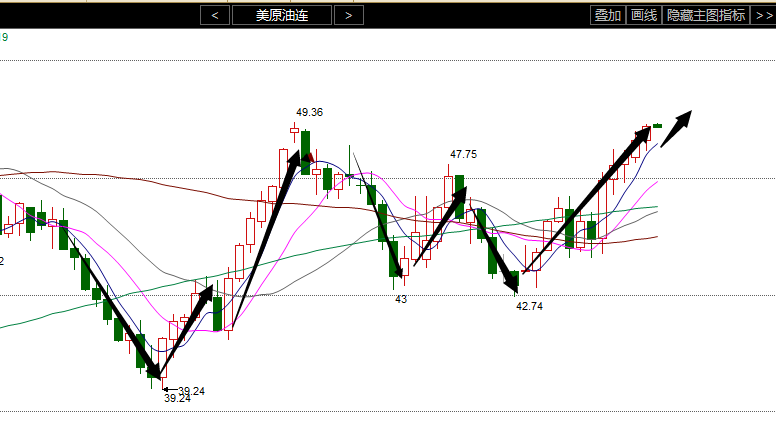Click the next contract '>' arrow
Screen dimensions: 776x427
[348, 15]
